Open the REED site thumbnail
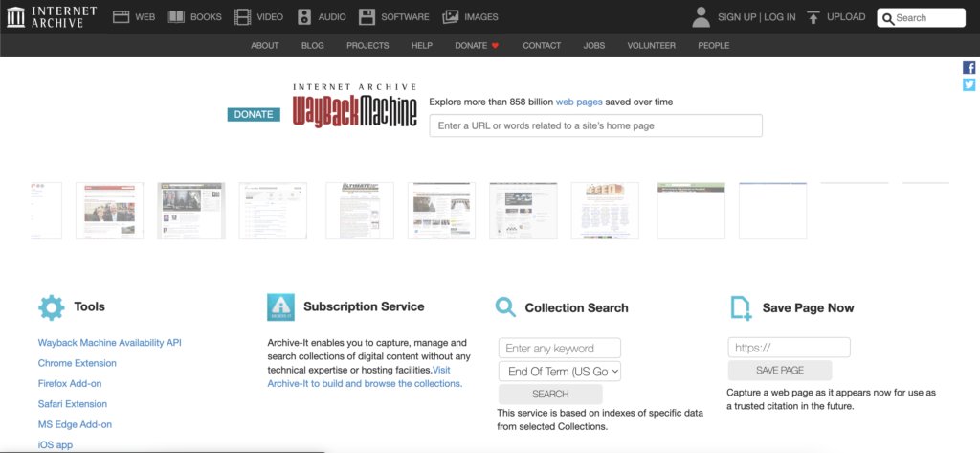This screenshot has width=980, height=453. (605, 211)
